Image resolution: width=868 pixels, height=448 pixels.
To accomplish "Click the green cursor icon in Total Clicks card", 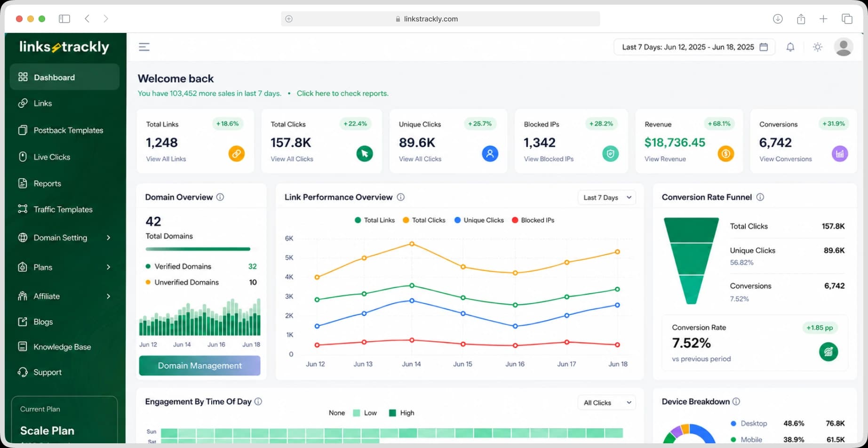I will pos(365,153).
